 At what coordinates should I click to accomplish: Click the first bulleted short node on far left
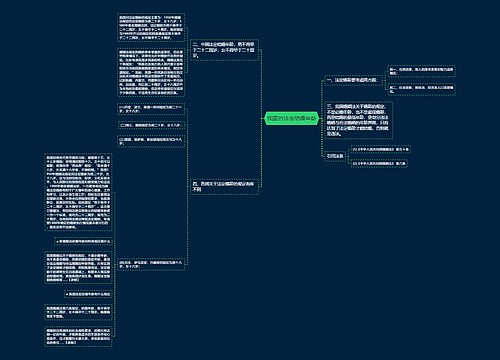[83, 241]
